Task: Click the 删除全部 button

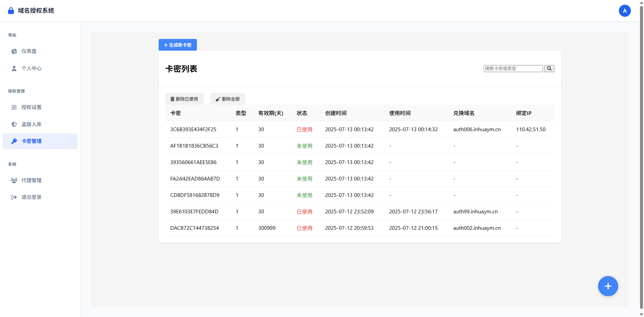Action: pos(227,99)
